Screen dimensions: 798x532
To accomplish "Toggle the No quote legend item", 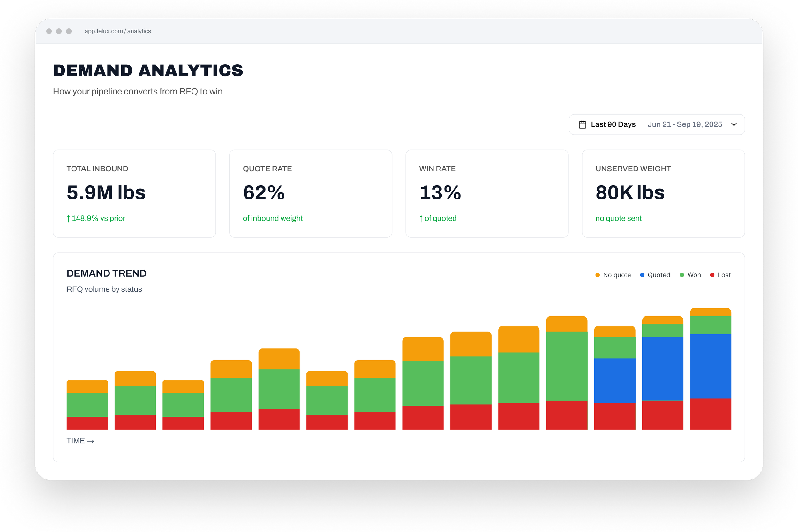I will coord(613,275).
